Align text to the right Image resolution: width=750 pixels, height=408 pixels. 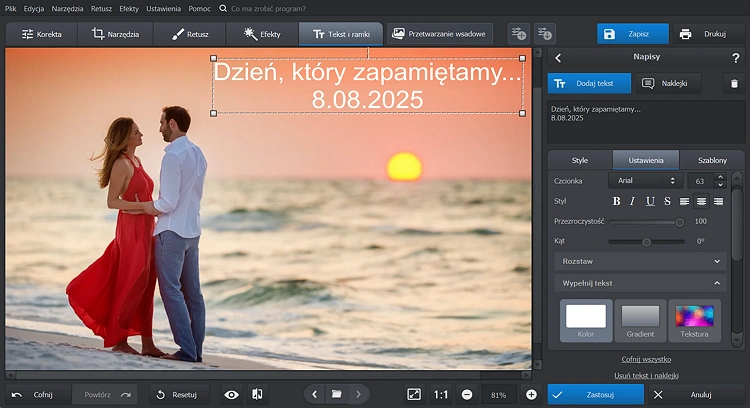point(718,201)
